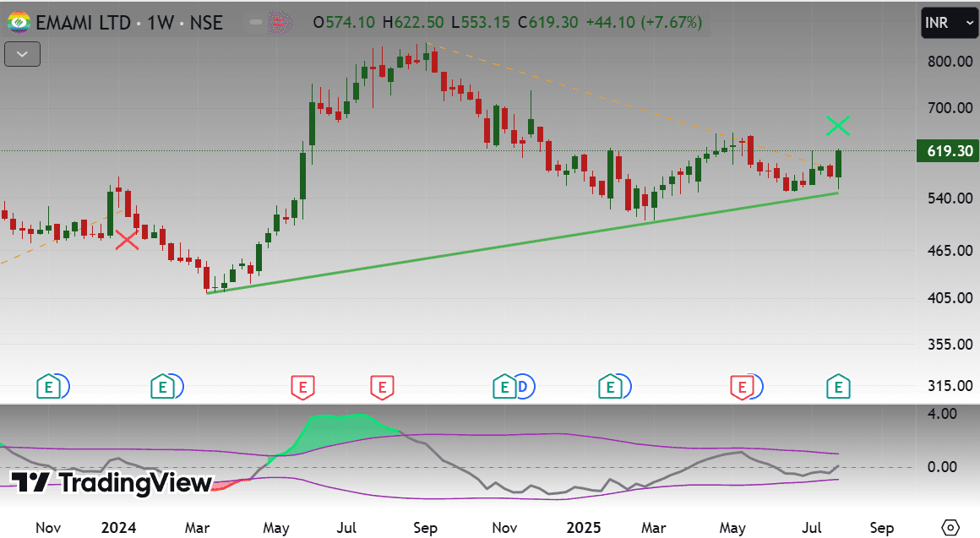
Task: Click the close value C619.30
Action: [x=548, y=23]
